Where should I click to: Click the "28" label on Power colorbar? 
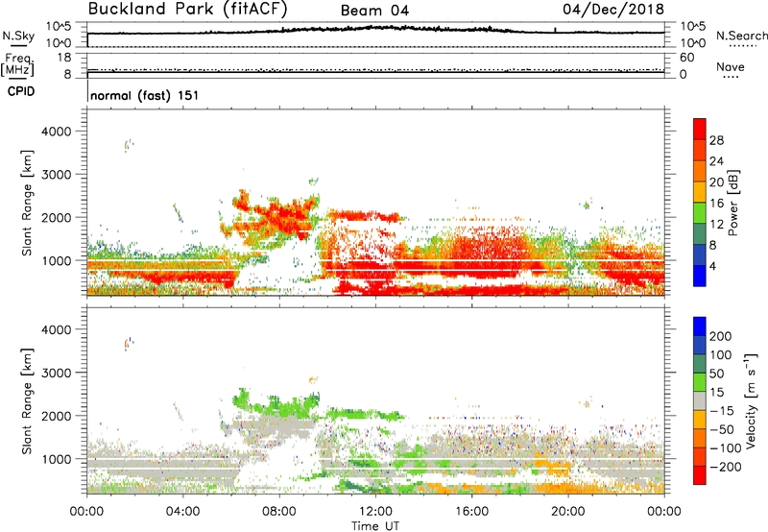click(716, 140)
